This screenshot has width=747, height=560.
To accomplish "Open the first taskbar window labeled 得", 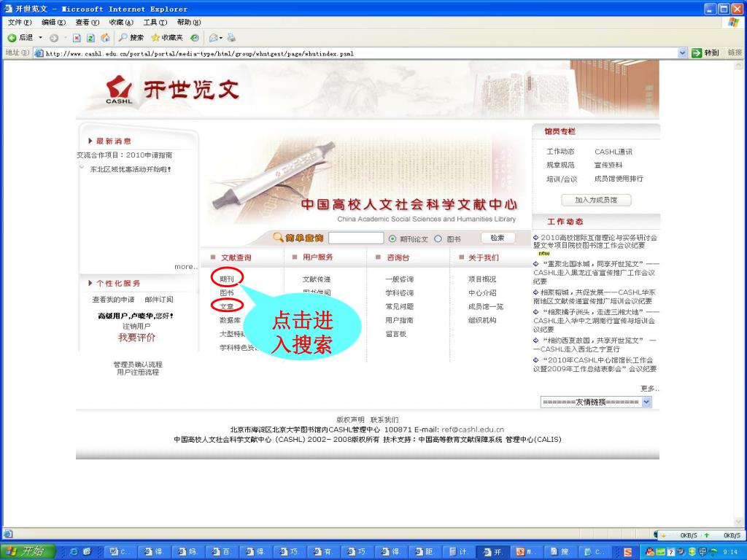I will point(153,551).
